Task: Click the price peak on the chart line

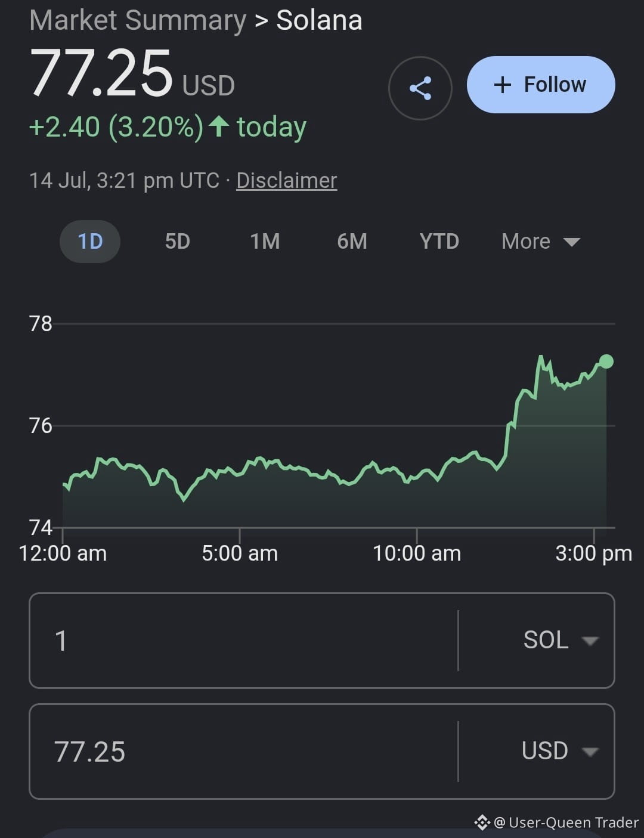Action: click(x=541, y=357)
